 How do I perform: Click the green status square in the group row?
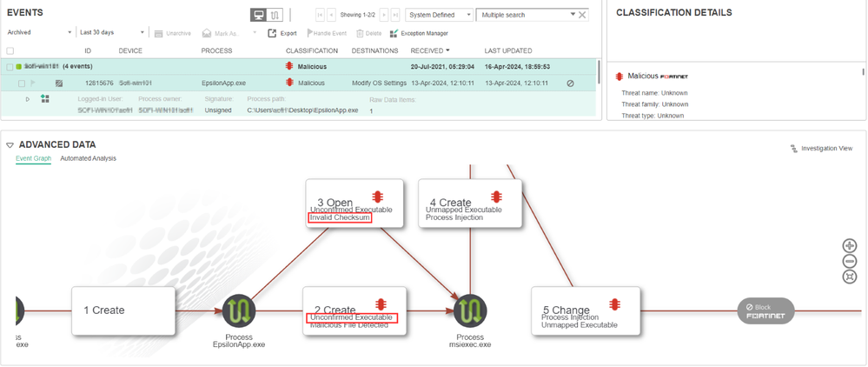18,66
